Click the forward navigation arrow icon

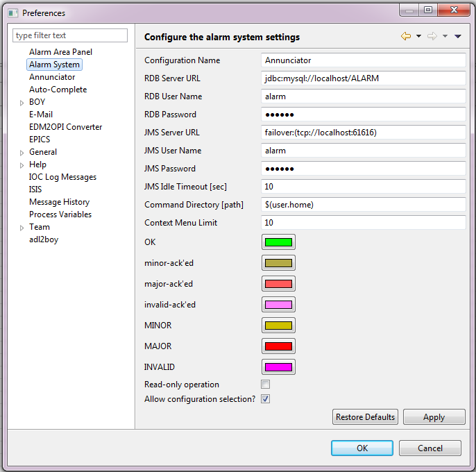(x=432, y=36)
